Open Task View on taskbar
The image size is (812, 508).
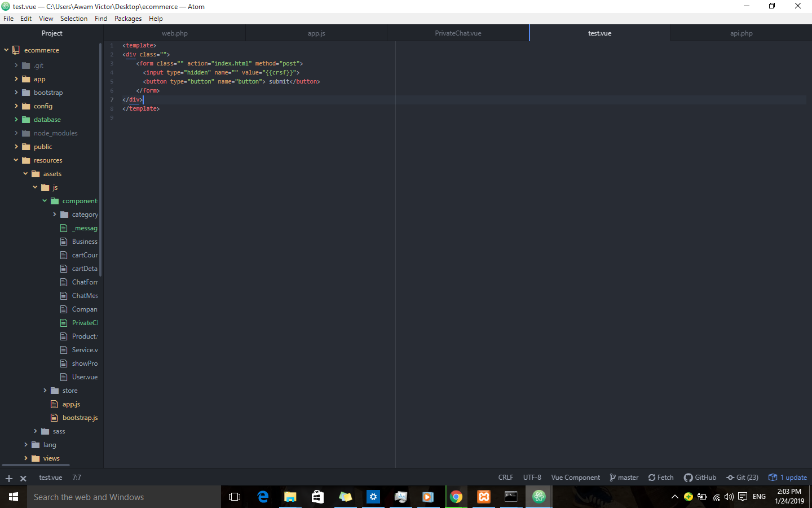click(x=235, y=497)
